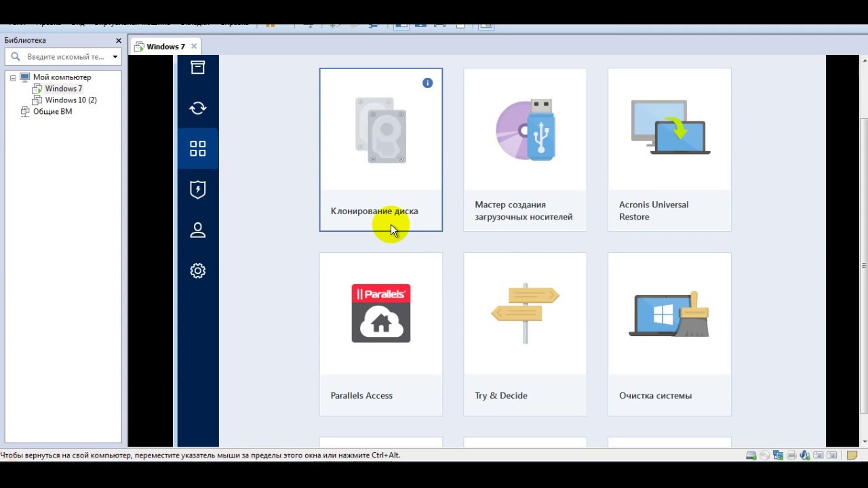Click the network adapter icon in status bar
The width and height of the screenshot is (868, 488).
[778, 455]
